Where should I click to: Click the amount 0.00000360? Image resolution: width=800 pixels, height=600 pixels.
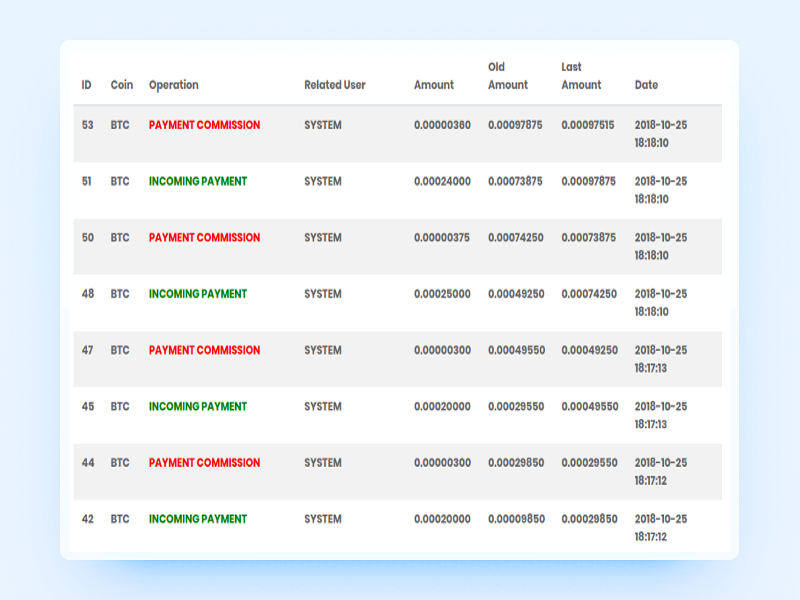442,125
